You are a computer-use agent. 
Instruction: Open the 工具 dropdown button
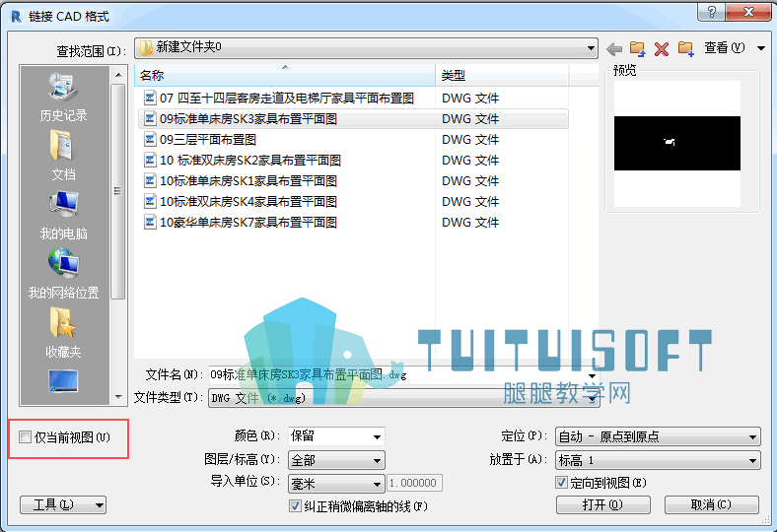click(63, 504)
